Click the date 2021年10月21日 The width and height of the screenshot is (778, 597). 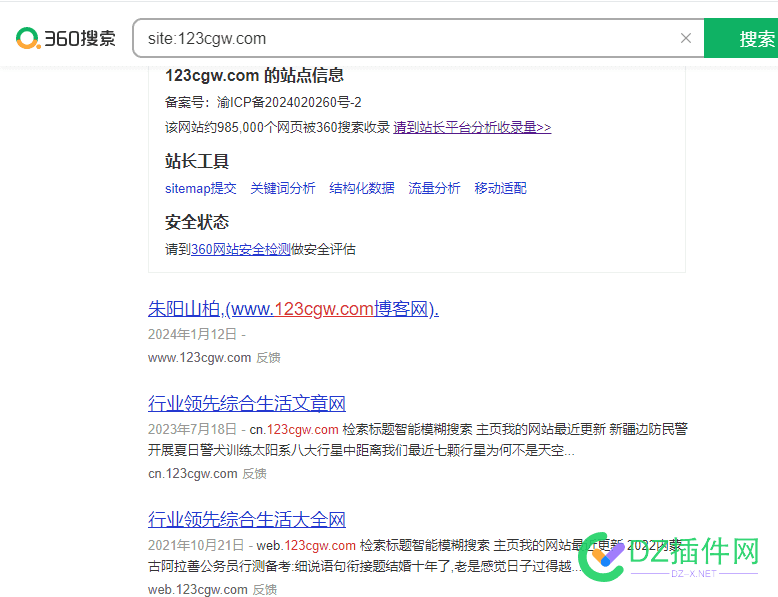coord(196,545)
